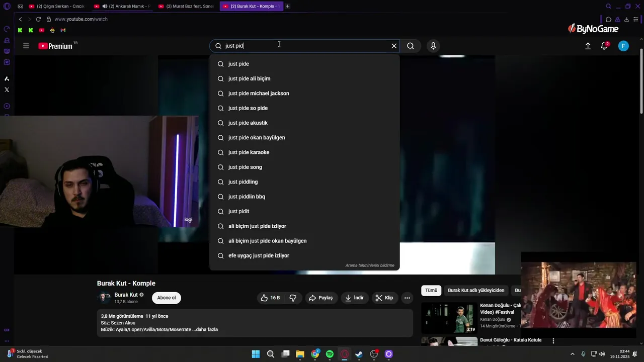
Task: Switch to the 'Ankaralı Namık' browser tab
Action: (x=123, y=6)
